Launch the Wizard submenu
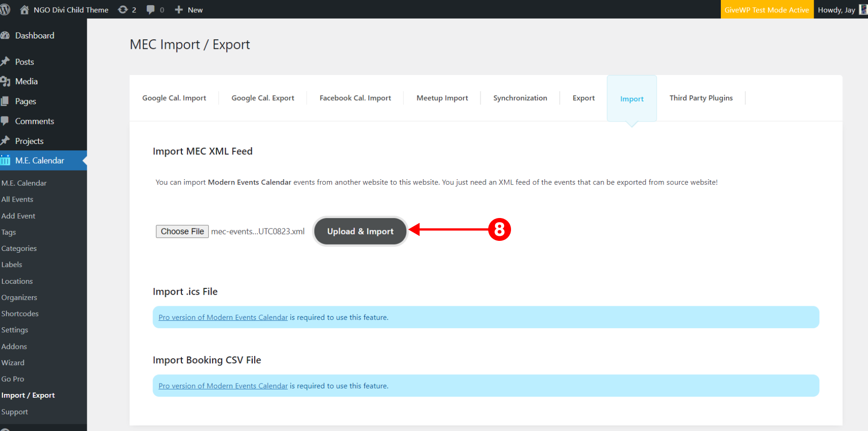The height and width of the screenshot is (431, 868). tap(13, 362)
